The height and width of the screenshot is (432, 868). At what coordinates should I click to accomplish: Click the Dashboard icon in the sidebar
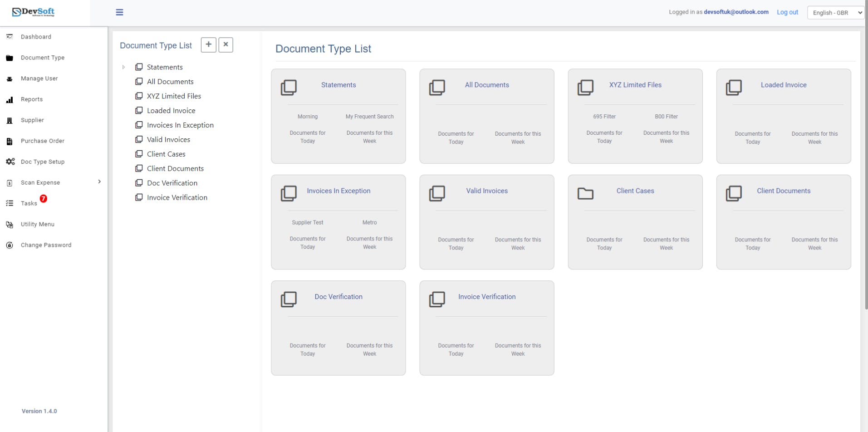click(10, 37)
